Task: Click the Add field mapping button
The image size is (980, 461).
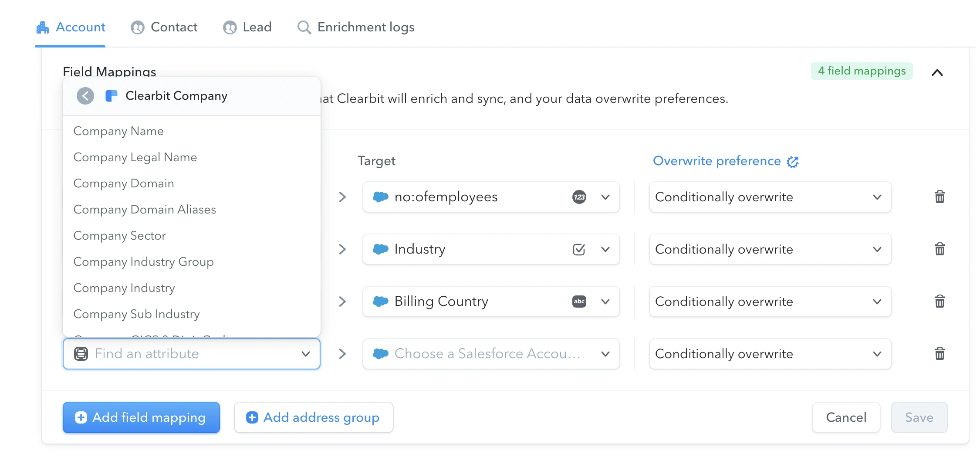Action: [x=141, y=417]
